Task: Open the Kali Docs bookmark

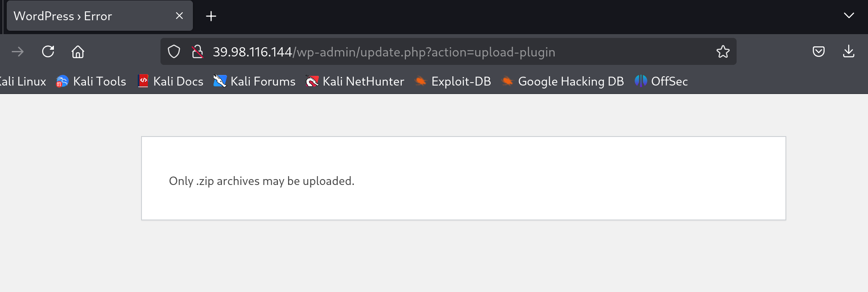Action: (171, 81)
